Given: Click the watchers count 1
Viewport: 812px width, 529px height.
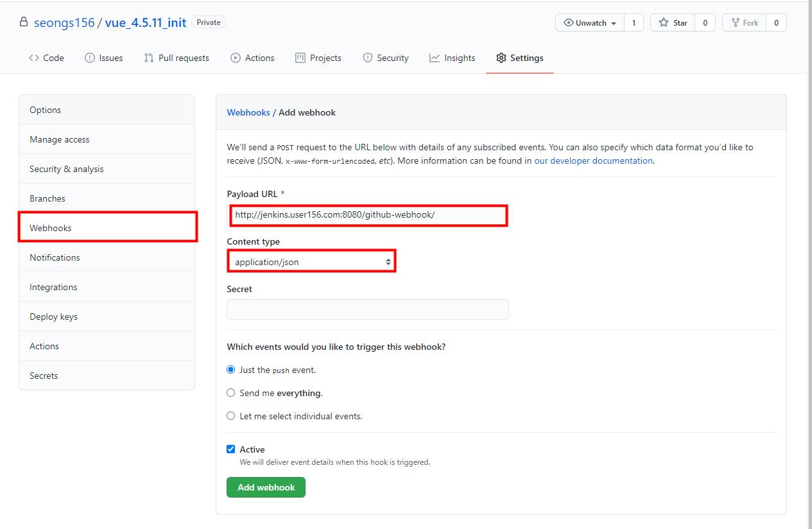Looking at the screenshot, I should point(634,22).
